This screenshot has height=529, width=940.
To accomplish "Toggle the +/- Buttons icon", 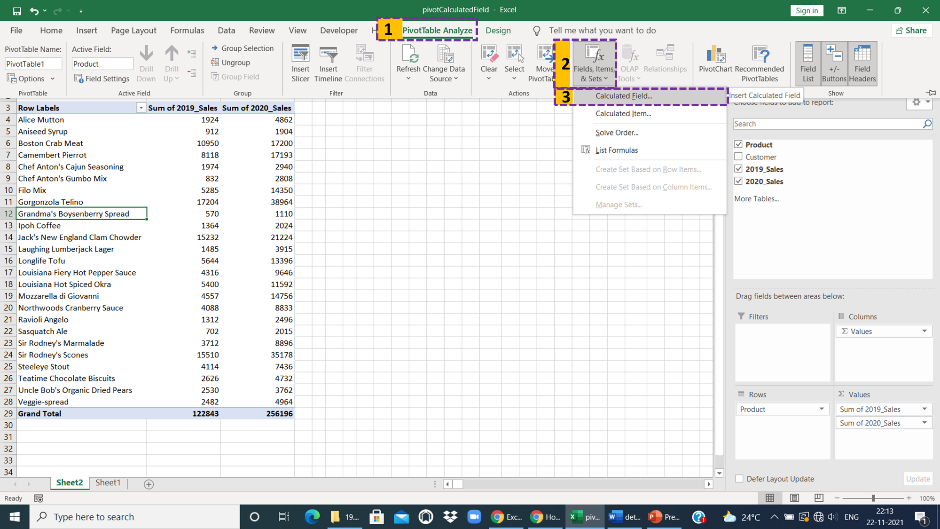I will point(834,62).
